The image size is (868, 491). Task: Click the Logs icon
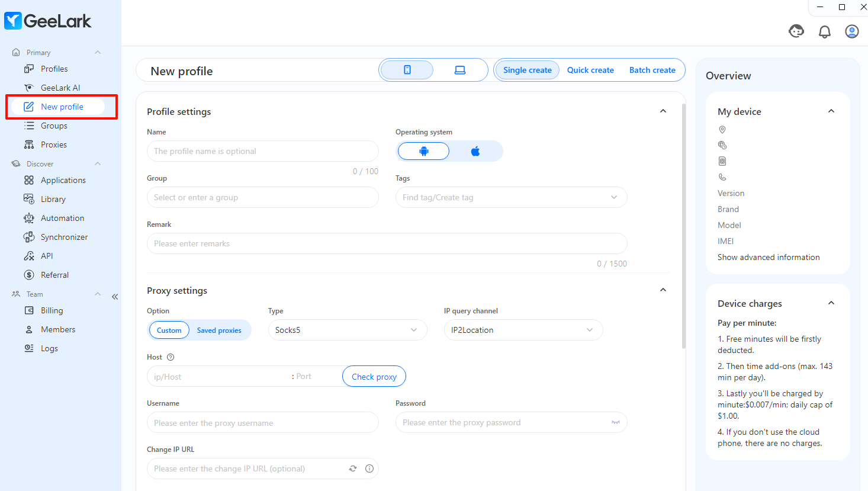click(28, 348)
